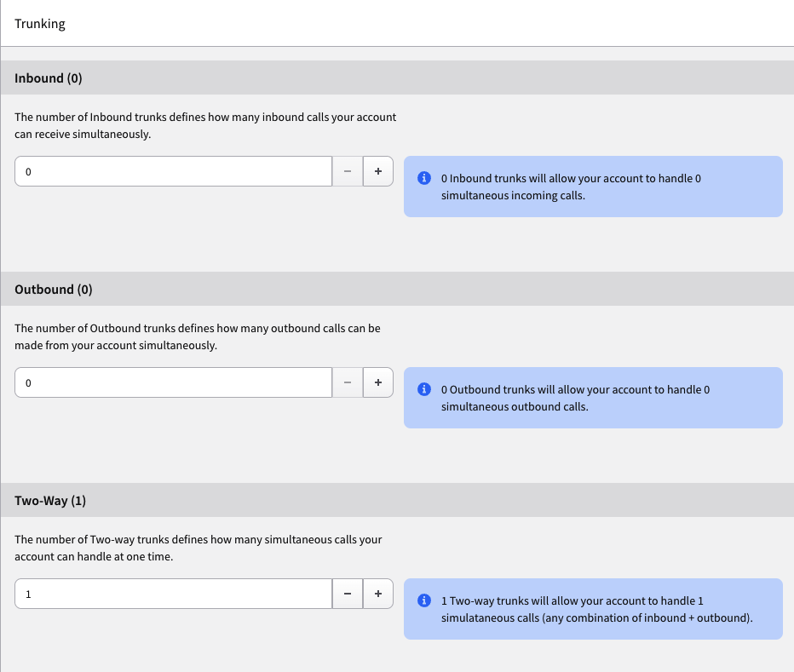Click the Inbound simultaneous incoming calls notice
The height and width of the screenshot is (672, 794).
[593, 187]
